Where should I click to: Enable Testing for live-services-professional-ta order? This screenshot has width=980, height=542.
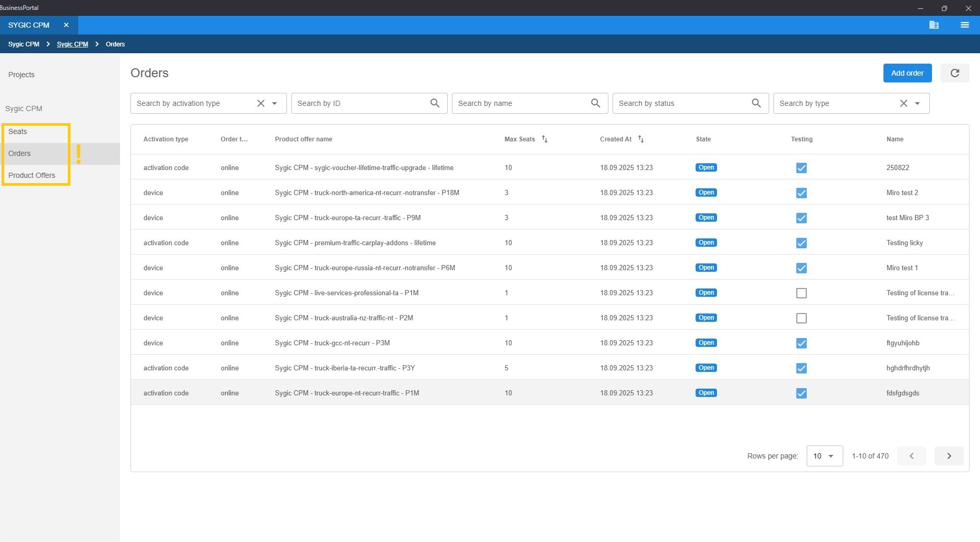[802, 293]
